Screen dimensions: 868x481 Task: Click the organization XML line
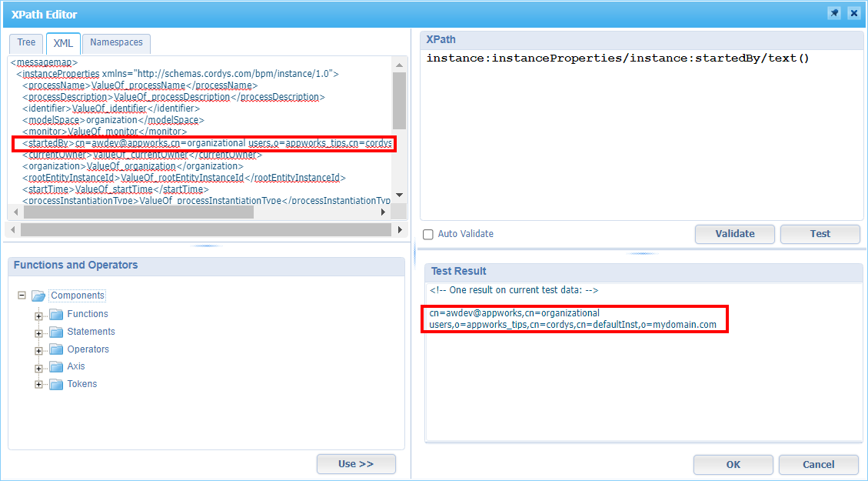pyautogui.click(x=132, y=166)
